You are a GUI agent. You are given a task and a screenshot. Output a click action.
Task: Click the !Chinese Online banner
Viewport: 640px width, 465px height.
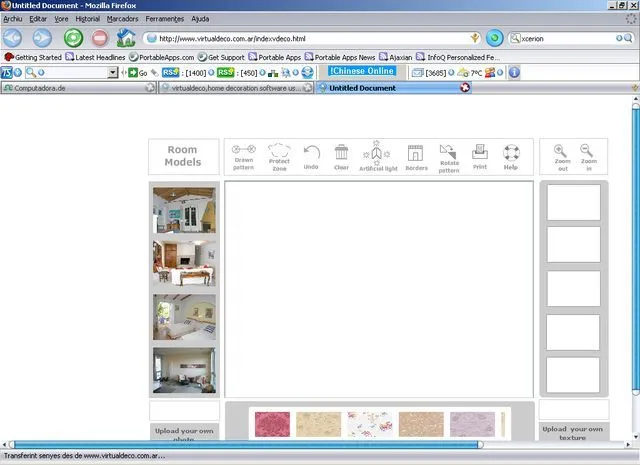pos(362,71)
